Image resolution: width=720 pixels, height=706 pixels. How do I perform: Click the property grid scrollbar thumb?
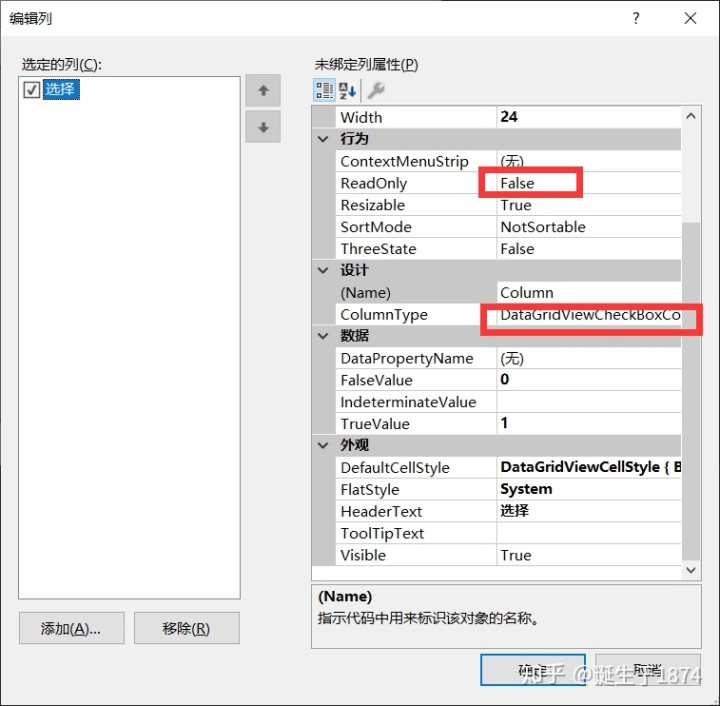click(x=691, y=391)
